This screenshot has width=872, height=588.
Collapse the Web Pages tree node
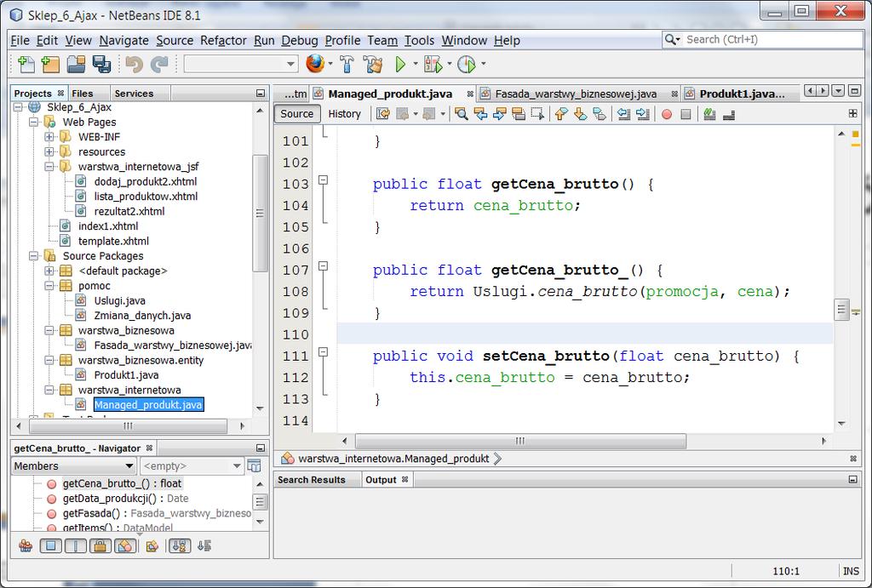pos(33,122)
